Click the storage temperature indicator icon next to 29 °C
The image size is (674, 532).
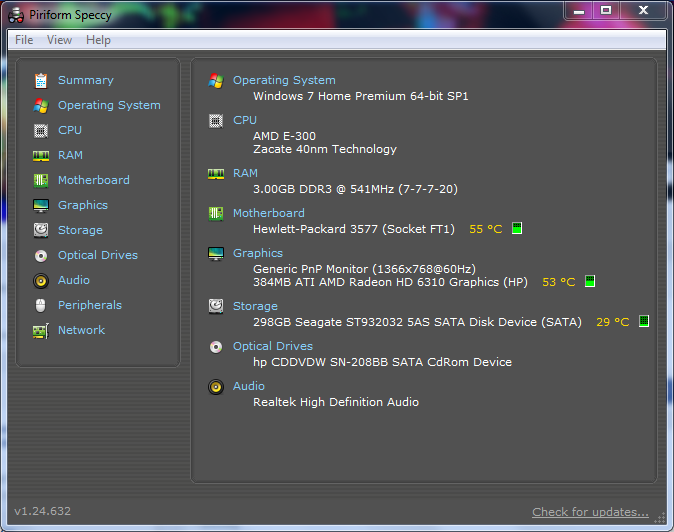643,321
